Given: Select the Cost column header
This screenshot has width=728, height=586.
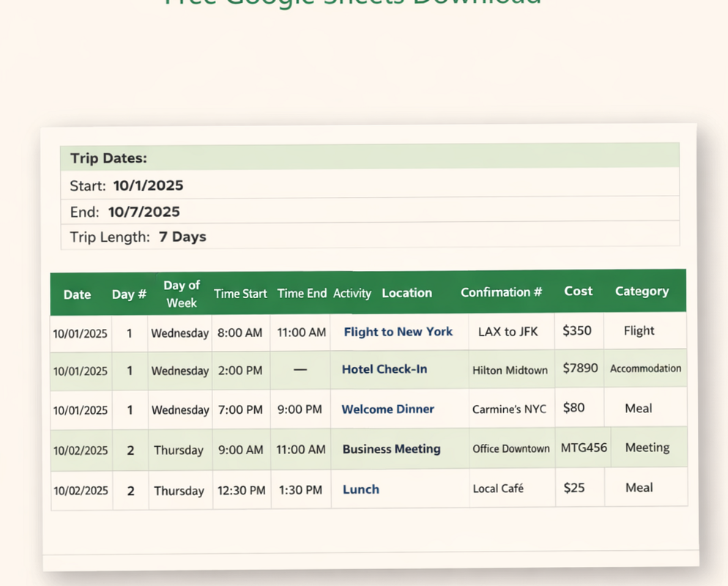Looking at the screenshot, I should pos(578,291).
